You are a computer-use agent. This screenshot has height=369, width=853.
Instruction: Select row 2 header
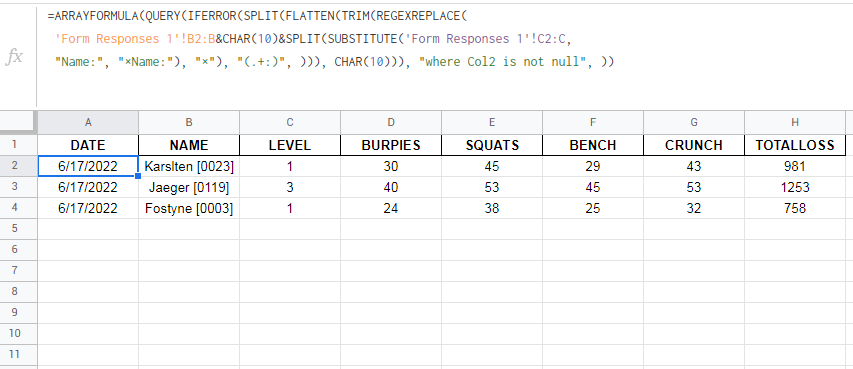(18, 166)
